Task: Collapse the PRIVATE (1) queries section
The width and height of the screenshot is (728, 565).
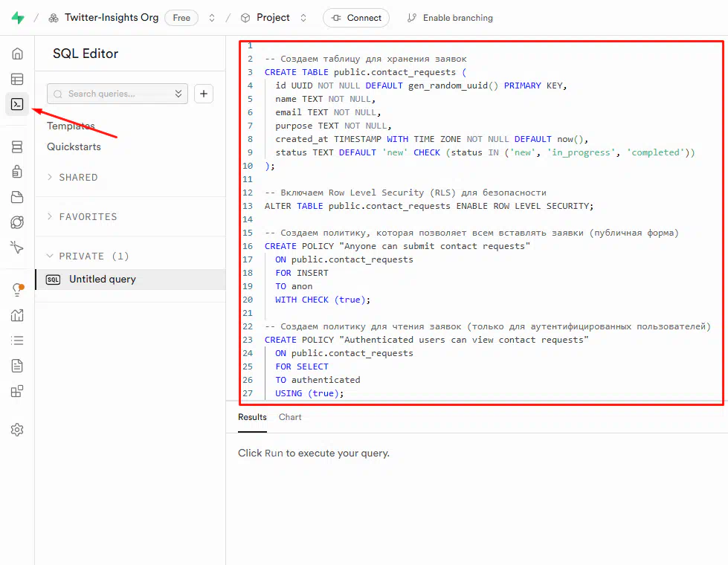Action: (88, 256)
